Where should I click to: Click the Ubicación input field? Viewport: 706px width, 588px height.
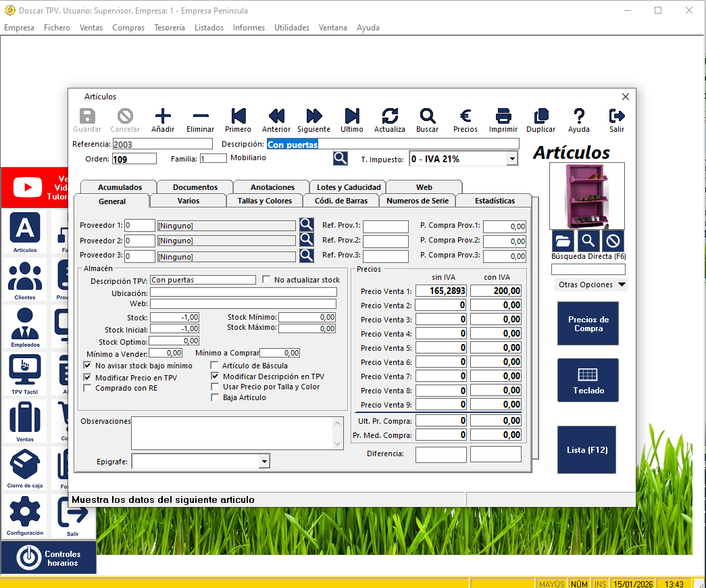tap(243, 293)
